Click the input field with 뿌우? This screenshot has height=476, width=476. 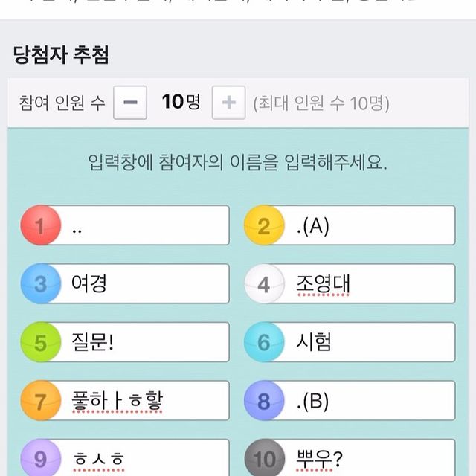point(372,457)
